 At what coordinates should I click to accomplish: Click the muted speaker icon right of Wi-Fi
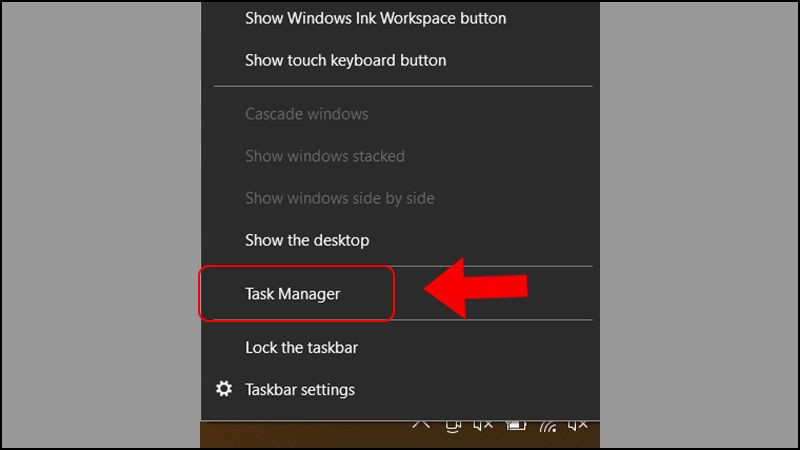(x=578, y=426)
